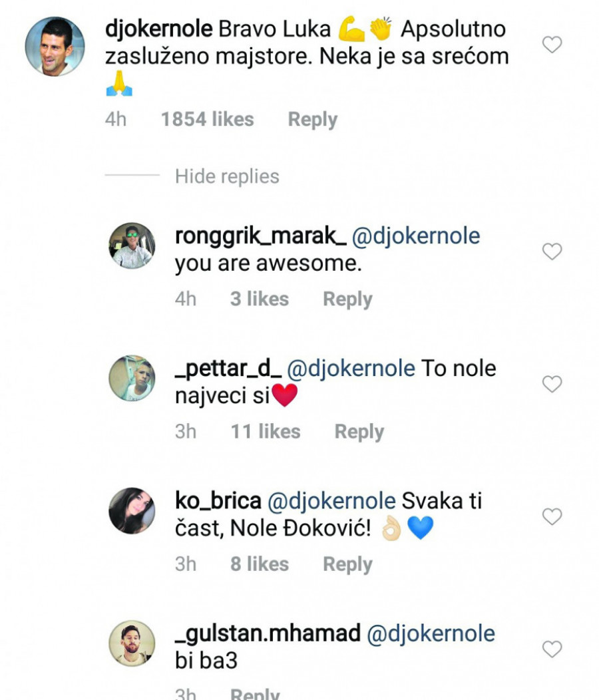
Task: Open the 11 likes list on _pettar_d_'s reply
Action: pos(266,432)
